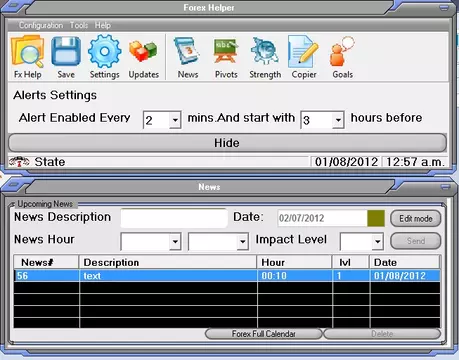
Task: Launch the Strength tool icon
Action: [265, 51]
